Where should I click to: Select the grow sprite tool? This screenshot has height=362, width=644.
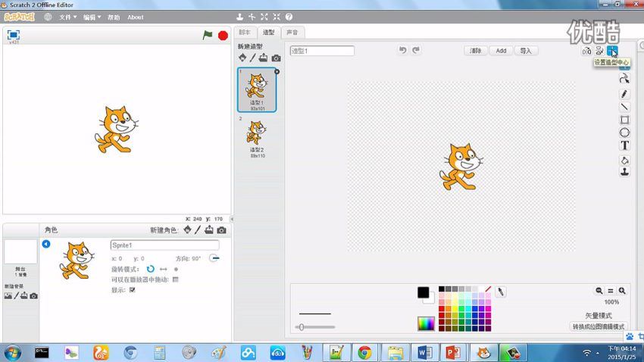(264, 17)
